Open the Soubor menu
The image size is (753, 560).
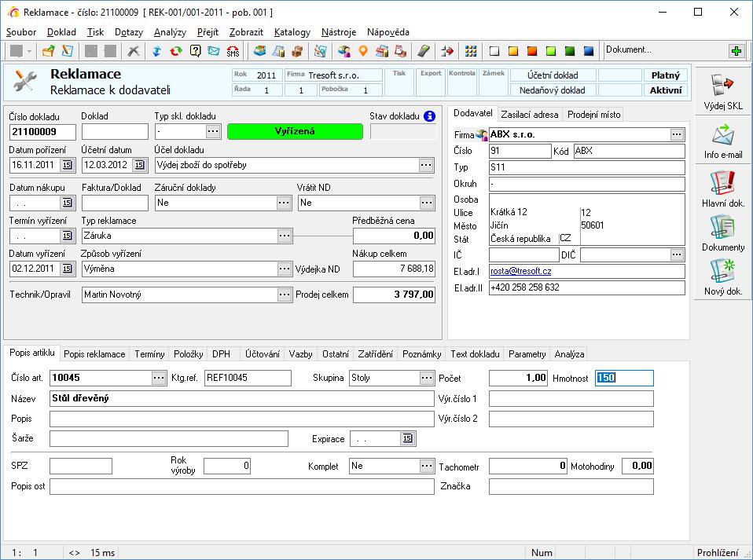[x=21, y=32]
